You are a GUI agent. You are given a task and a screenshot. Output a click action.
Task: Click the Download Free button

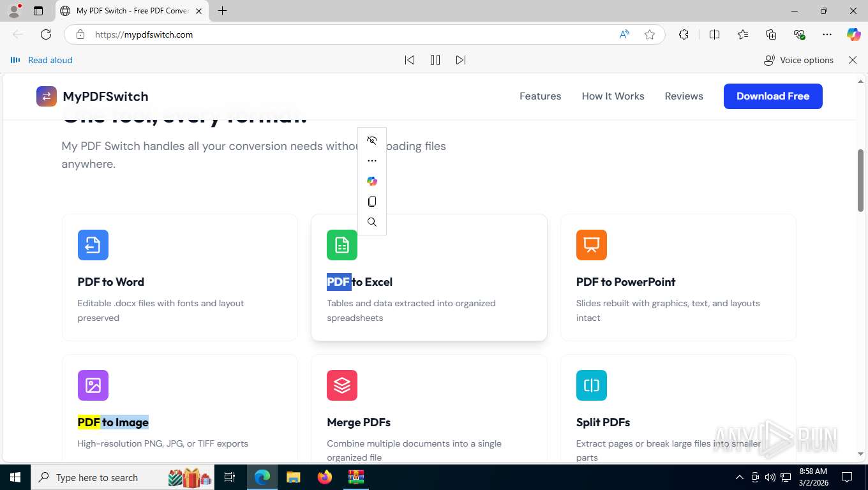pos(773,96)
